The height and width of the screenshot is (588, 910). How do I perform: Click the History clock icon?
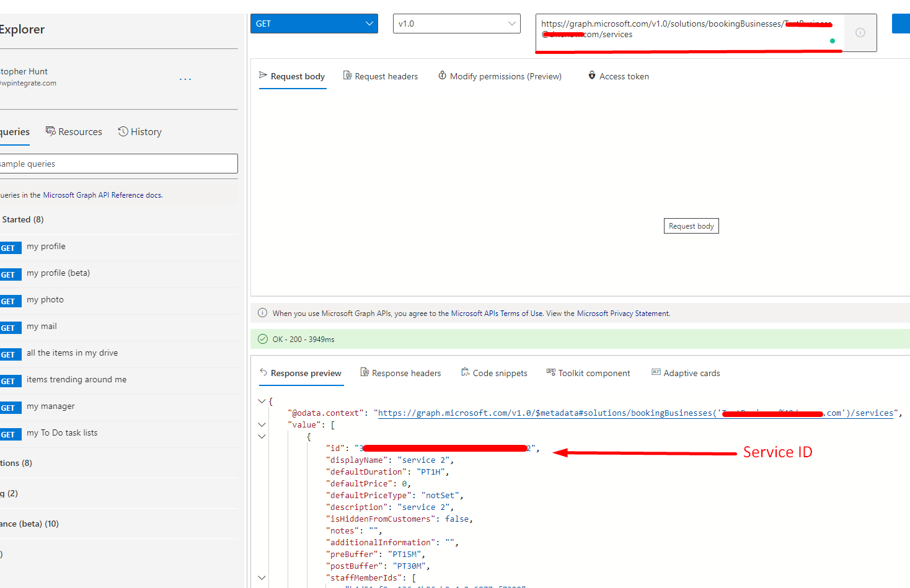(x=123, y=131)
